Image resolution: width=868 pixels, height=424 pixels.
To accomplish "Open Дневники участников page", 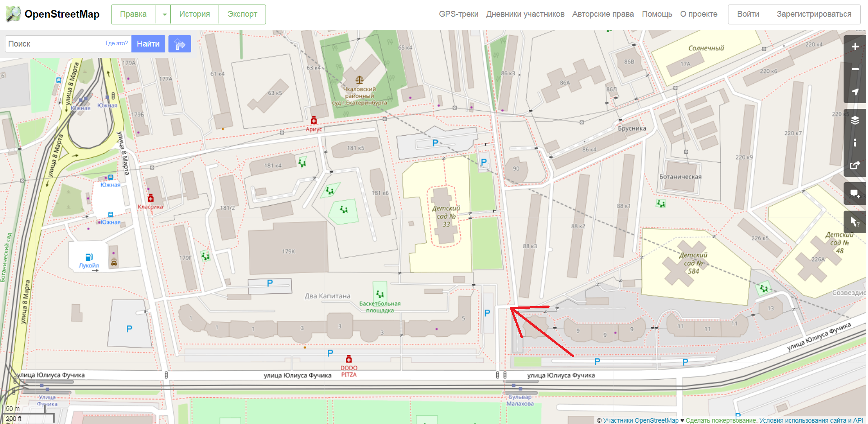I will point(525,14).
